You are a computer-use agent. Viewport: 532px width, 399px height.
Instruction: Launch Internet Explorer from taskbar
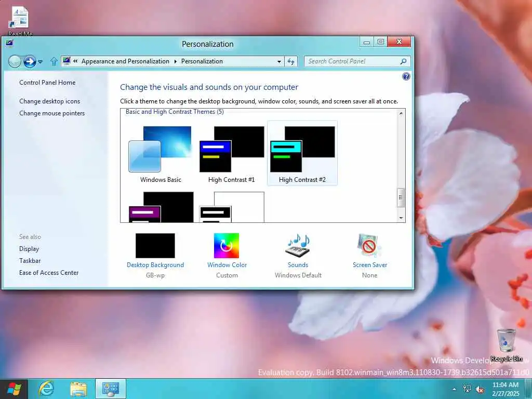(x=46, y=389)
